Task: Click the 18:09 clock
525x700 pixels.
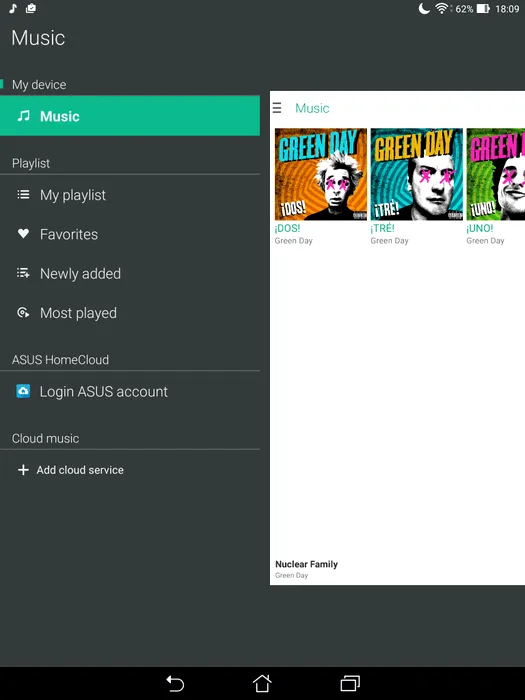Action: tap(507, 9)
